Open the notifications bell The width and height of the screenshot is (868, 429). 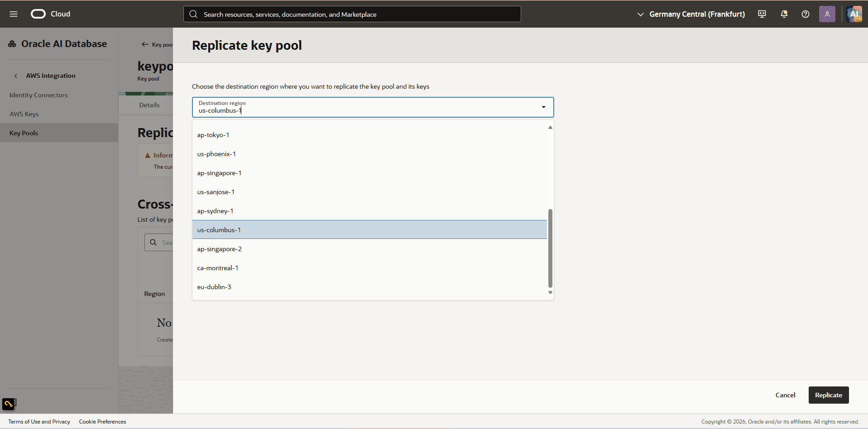[784, 14]
